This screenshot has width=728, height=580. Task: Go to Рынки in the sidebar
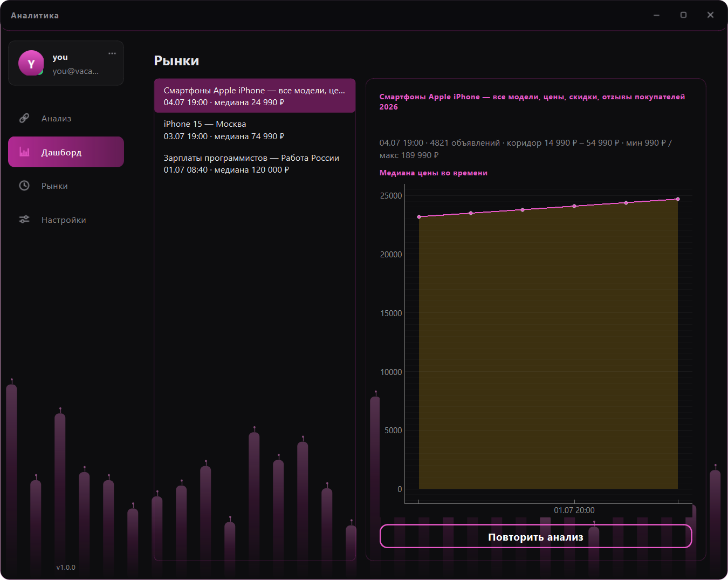coord(66,186)
